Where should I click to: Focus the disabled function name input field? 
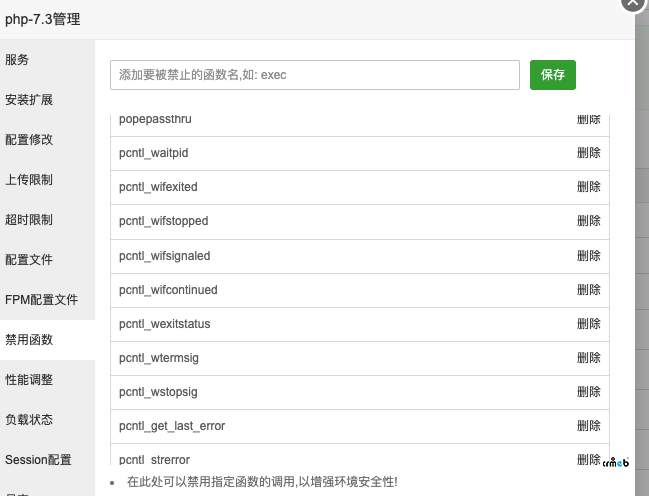315,75
